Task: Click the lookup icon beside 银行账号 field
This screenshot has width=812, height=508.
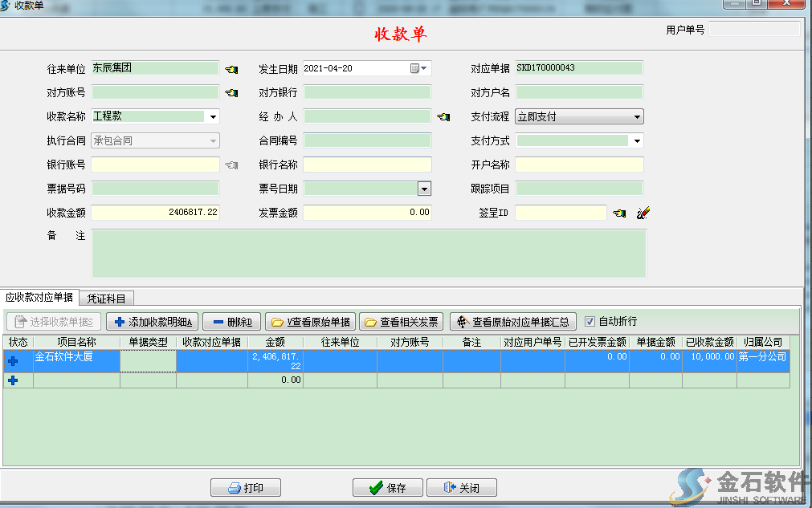Action: [x=231, y=165]
